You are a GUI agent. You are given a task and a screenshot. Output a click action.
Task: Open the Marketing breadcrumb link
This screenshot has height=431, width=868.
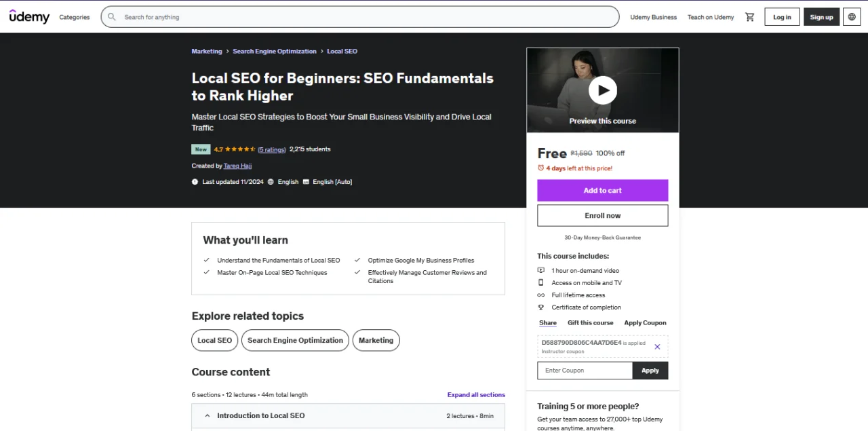(x=207, y=52)
